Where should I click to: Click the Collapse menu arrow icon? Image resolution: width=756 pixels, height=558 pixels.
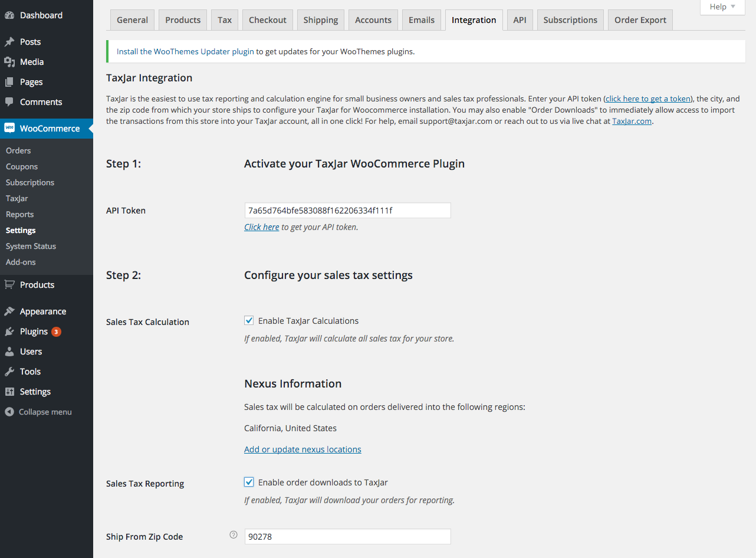tap(9, 412)
